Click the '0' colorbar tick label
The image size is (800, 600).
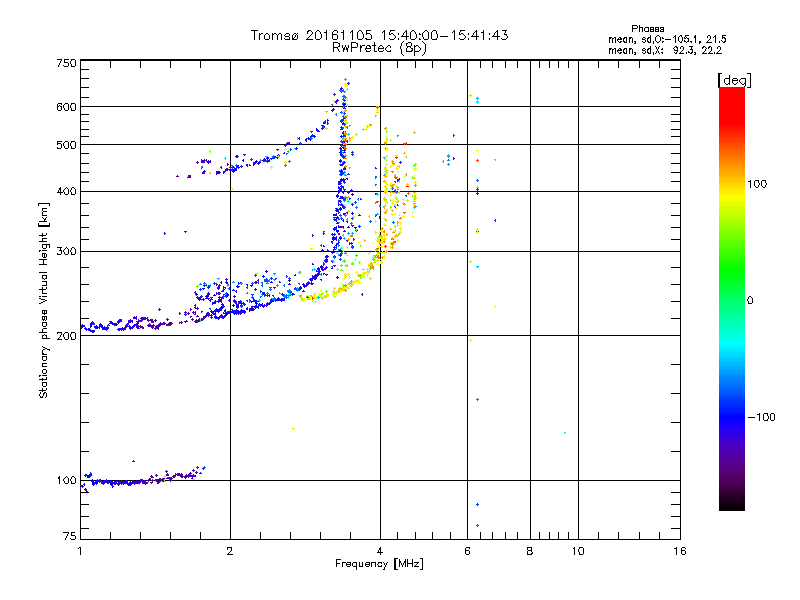click(750, 301)
